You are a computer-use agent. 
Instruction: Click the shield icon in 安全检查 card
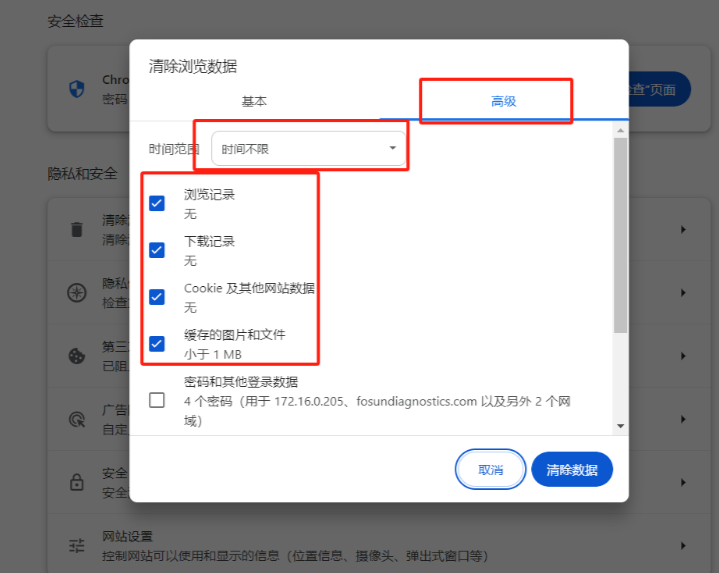tap(77, 89)
